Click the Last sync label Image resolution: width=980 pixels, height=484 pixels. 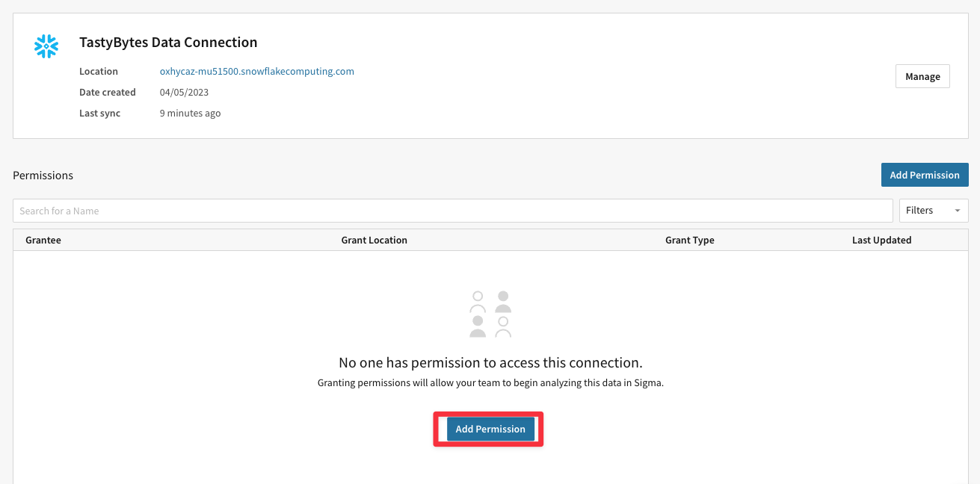[x=99, y=114]
